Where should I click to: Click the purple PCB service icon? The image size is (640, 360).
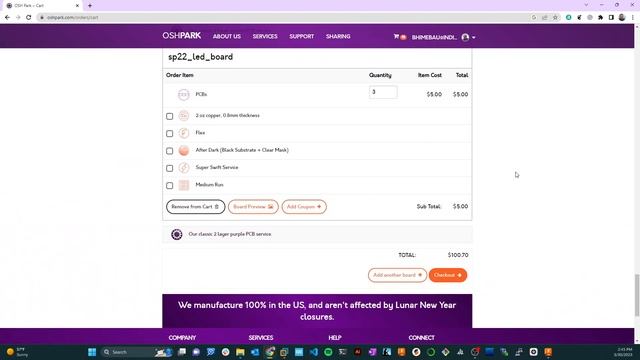[x=176, y=234]
